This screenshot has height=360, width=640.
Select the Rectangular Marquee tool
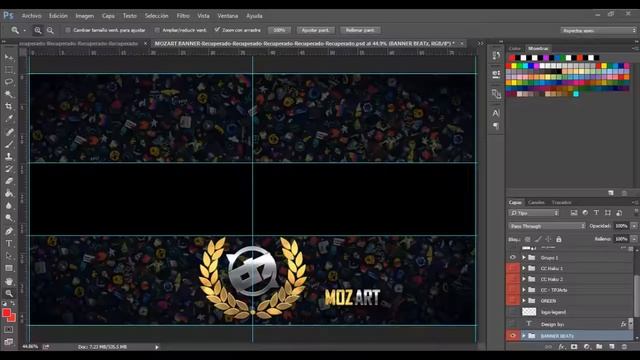(x=9, y=70)
